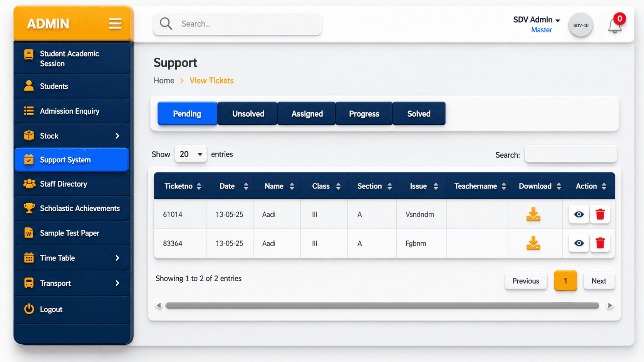Switch to the Assigned tab

pos(307,113)
